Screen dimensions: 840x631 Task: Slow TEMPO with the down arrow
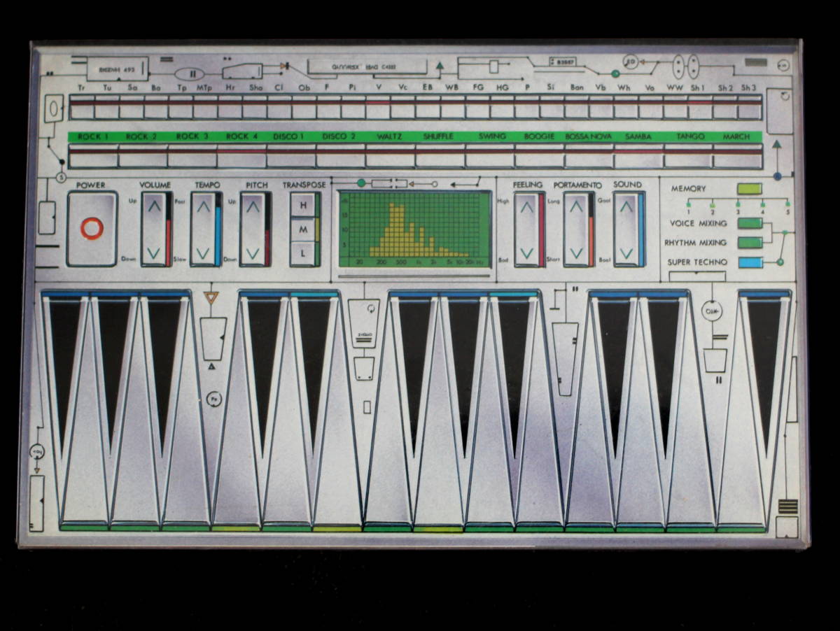tap(203, 253)
